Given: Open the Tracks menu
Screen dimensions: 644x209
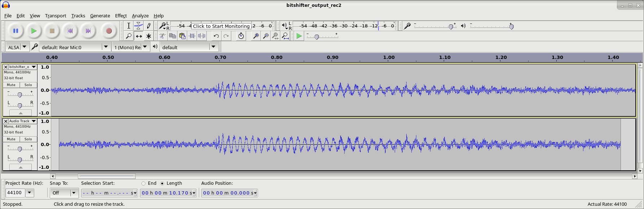Looking at the screenshot, I should [x=78, y=16].
